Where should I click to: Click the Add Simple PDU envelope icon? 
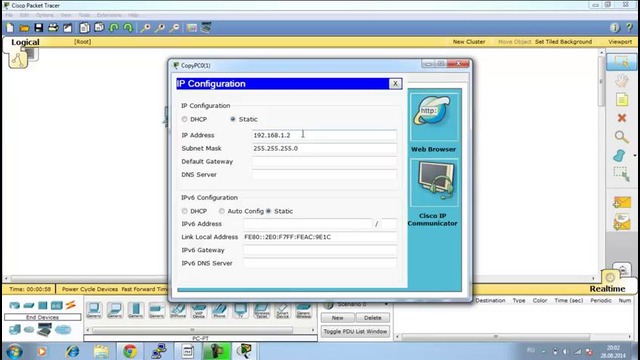[622, 202]
